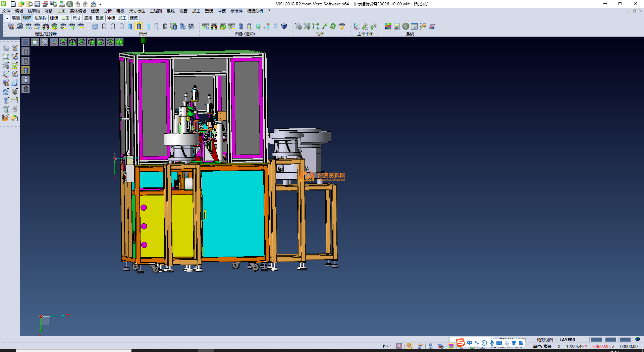Click the smiley eye view icon
This screenshot has height=352, width=644.
tap(342, 27)
